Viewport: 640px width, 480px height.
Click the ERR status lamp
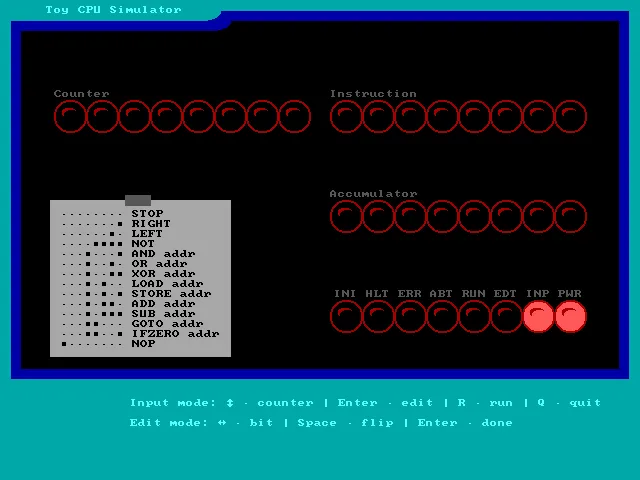410,317
